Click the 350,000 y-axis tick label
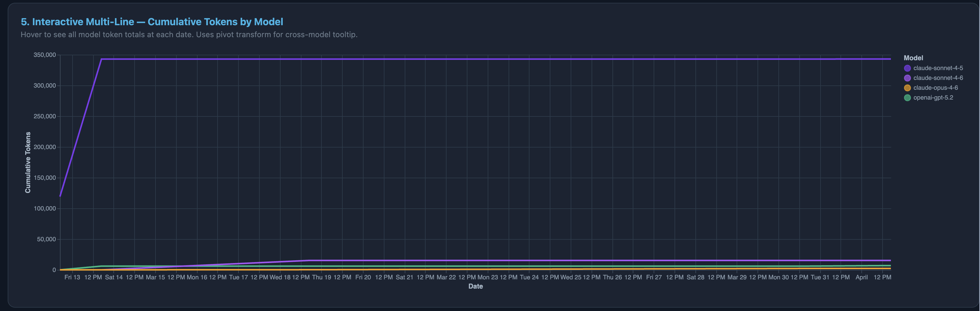Viewport: 980px width, 311px height. click(45, 55)
